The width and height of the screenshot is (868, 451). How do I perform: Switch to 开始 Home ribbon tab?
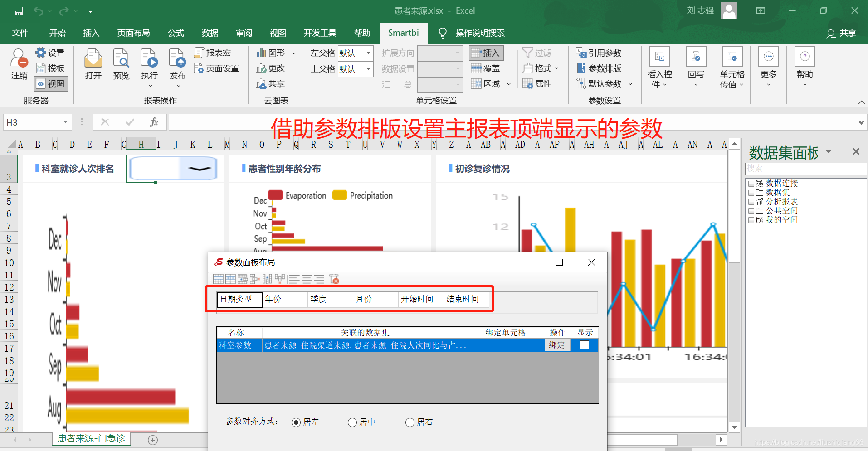click(58, 33)
